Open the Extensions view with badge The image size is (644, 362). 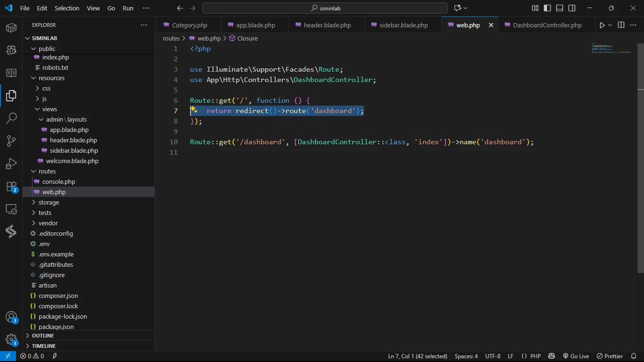[11, 187]
